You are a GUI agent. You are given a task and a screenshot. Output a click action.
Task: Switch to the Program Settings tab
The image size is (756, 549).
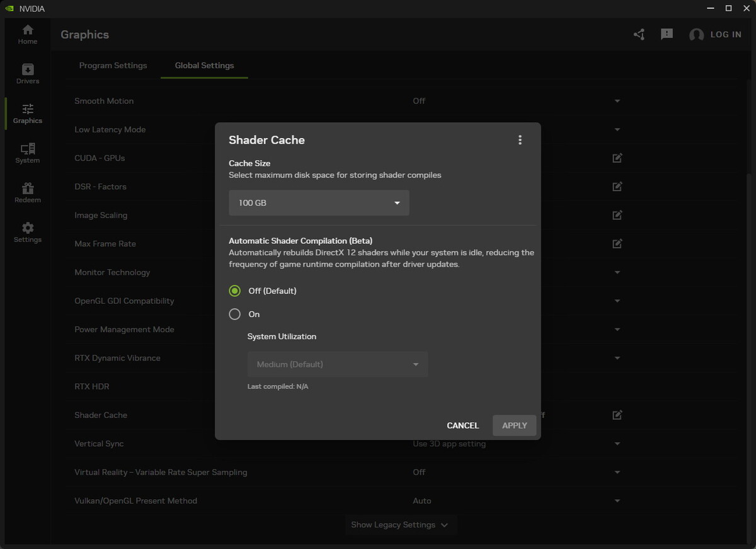pyautogui.click(x=113, y=66)
